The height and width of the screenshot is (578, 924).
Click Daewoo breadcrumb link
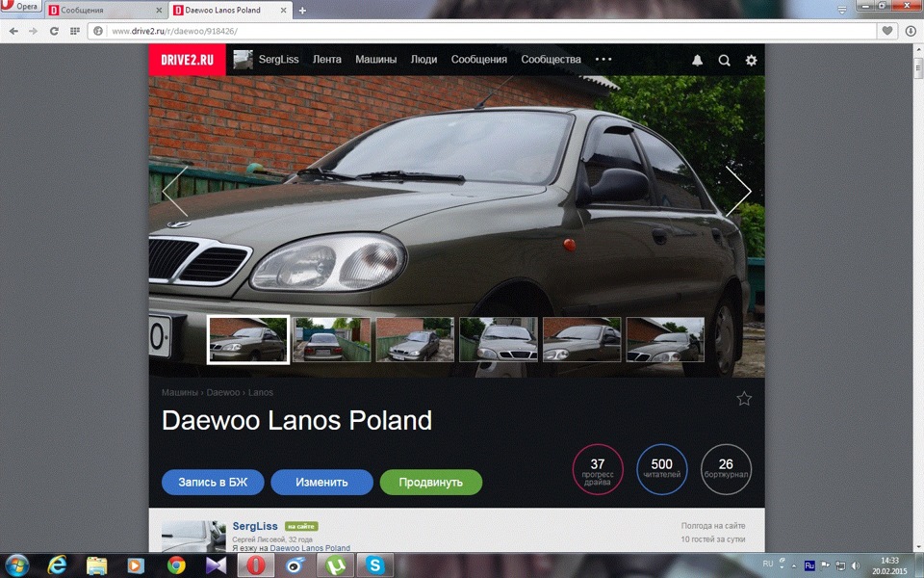coord(222,392)
